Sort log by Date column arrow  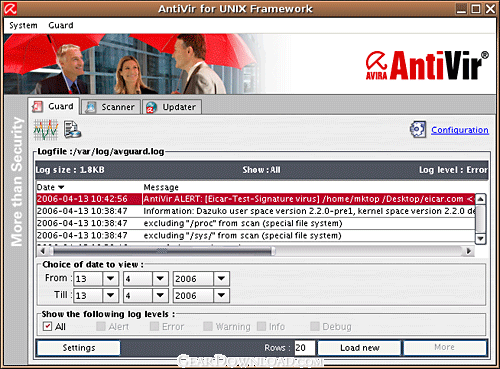(x=61, y=187)
